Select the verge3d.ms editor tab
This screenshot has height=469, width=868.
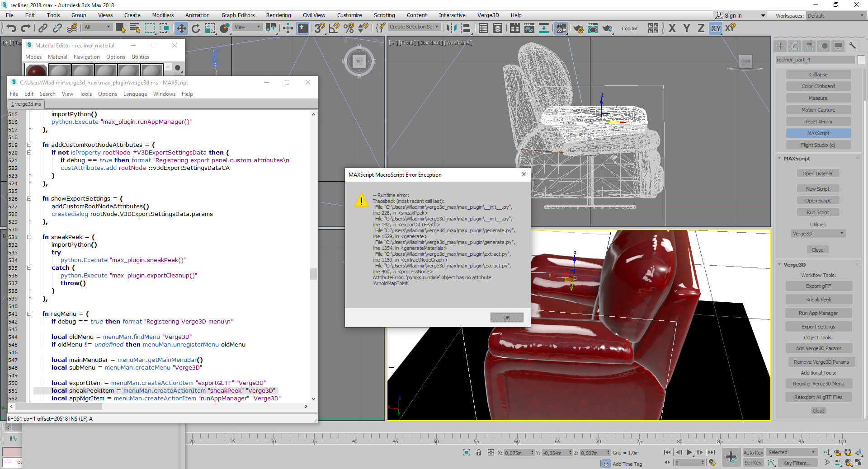(x=26, y=104)
